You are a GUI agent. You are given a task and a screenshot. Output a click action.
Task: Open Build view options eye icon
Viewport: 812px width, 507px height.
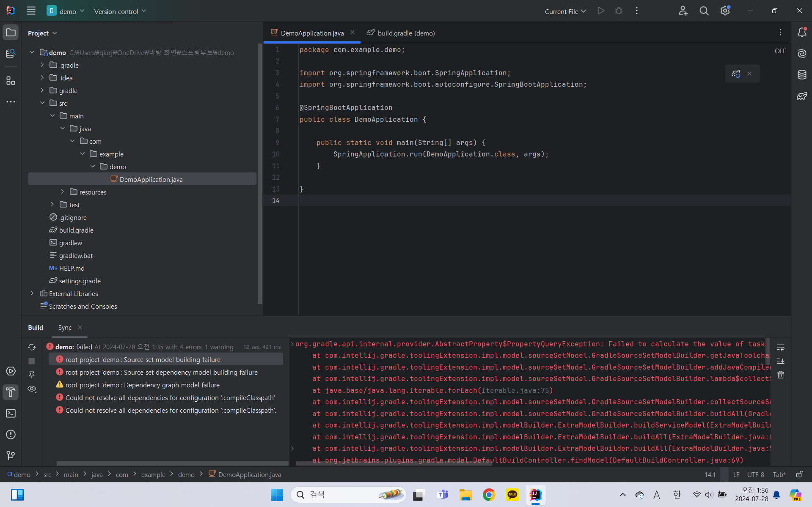click(x=32, y=389)
